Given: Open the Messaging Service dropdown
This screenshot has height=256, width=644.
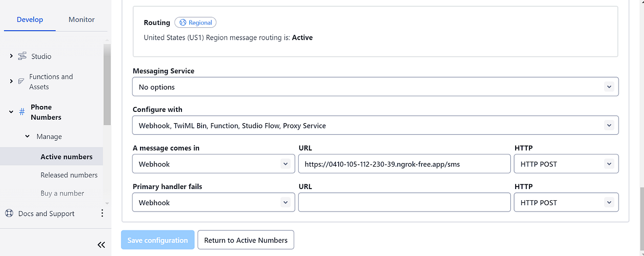Looking at the screenshot, I should tap(375, 87).
